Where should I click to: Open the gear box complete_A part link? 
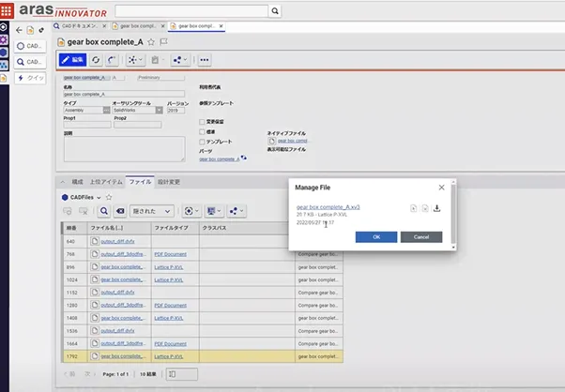tap(219, 159)
